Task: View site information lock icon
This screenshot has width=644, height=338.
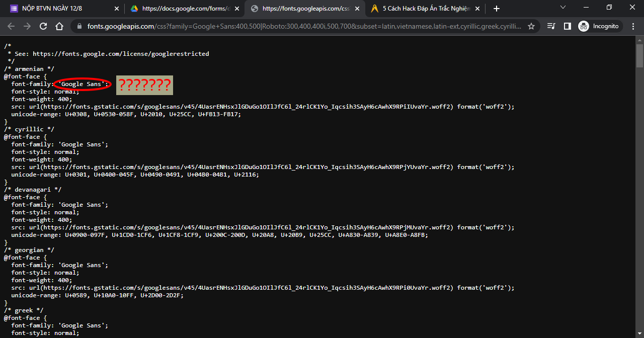Action: click(79, 26)
